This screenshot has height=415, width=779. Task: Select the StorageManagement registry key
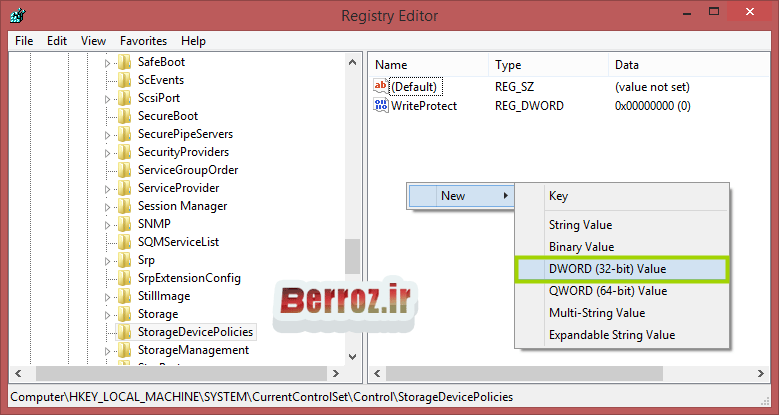pyautogui.click(x=193, y=350)
